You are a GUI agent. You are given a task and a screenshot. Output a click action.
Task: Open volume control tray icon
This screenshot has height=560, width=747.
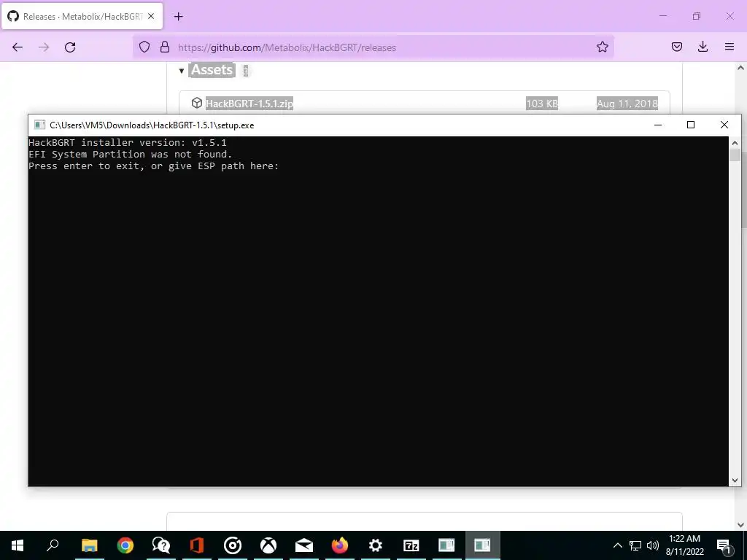click(653, 545)
